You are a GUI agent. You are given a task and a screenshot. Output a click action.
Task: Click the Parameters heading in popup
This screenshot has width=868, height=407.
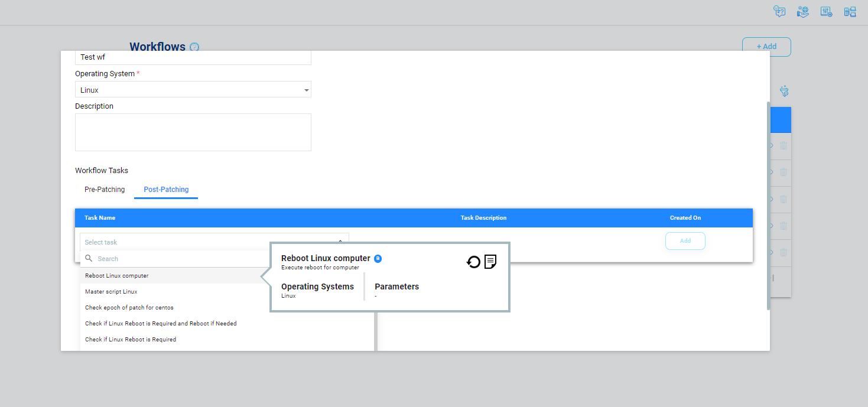pyautogui.click(x=396, y=286)
